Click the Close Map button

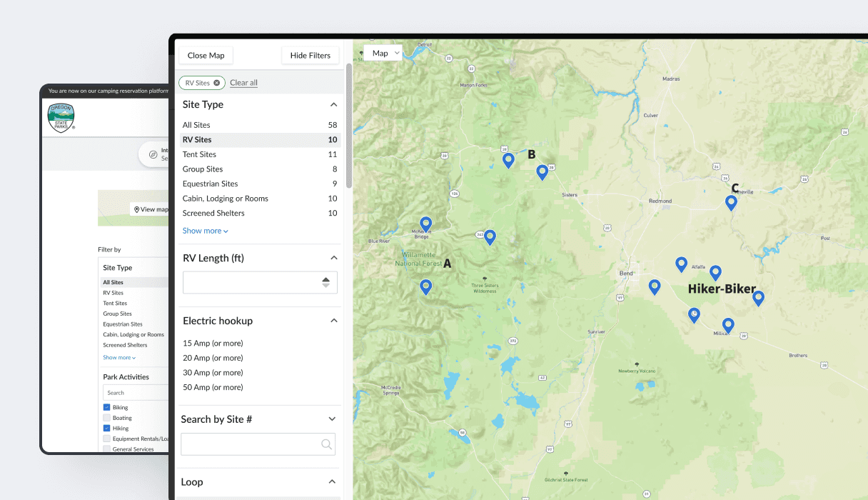[206, 56]
